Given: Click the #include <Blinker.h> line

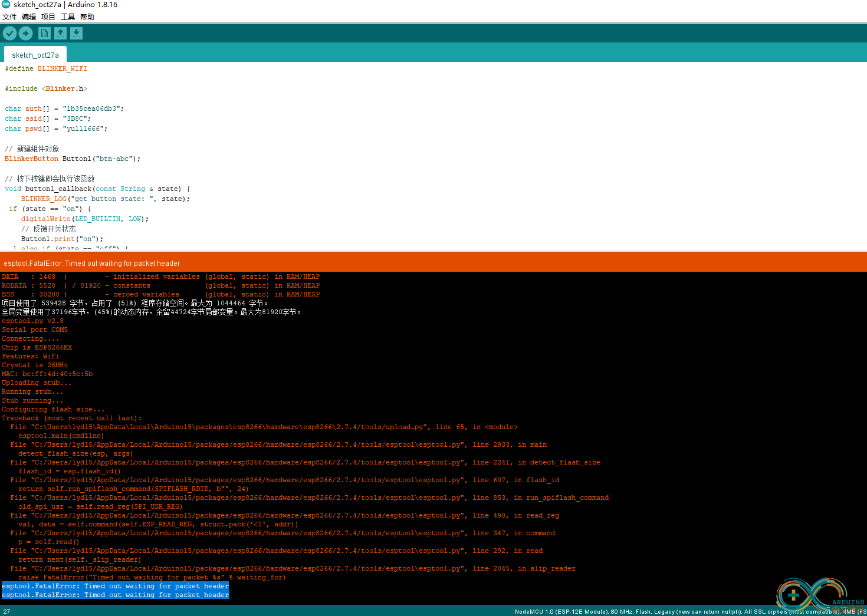Looking at the screenshot, I should pos(46,88).
